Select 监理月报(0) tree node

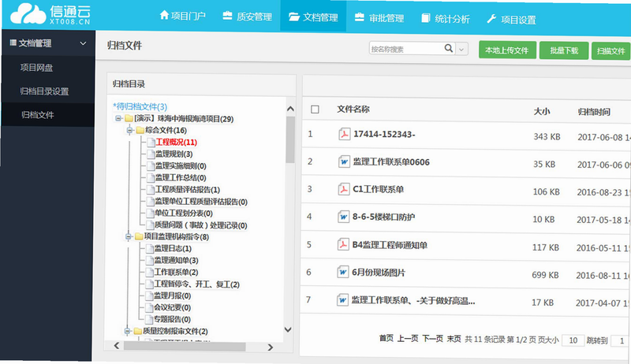[x=172, y=295]
